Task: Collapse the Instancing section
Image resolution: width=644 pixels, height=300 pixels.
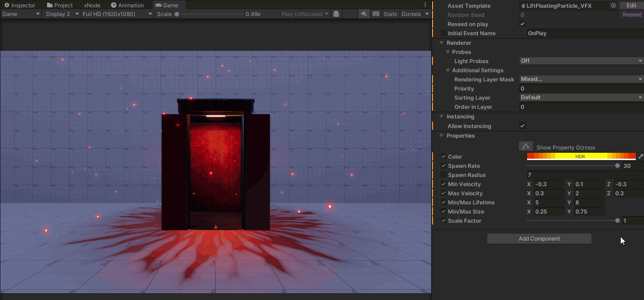Action: coord(442,117)
